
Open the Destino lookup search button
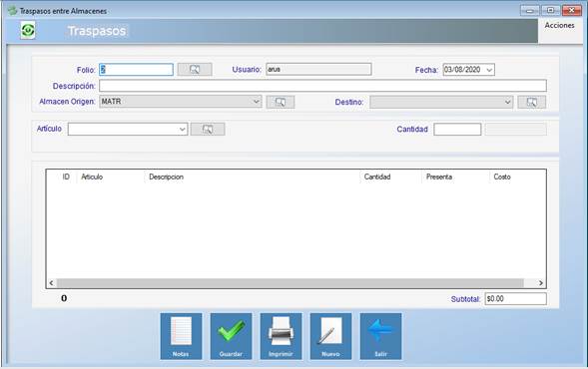click(x=531, y=102)
